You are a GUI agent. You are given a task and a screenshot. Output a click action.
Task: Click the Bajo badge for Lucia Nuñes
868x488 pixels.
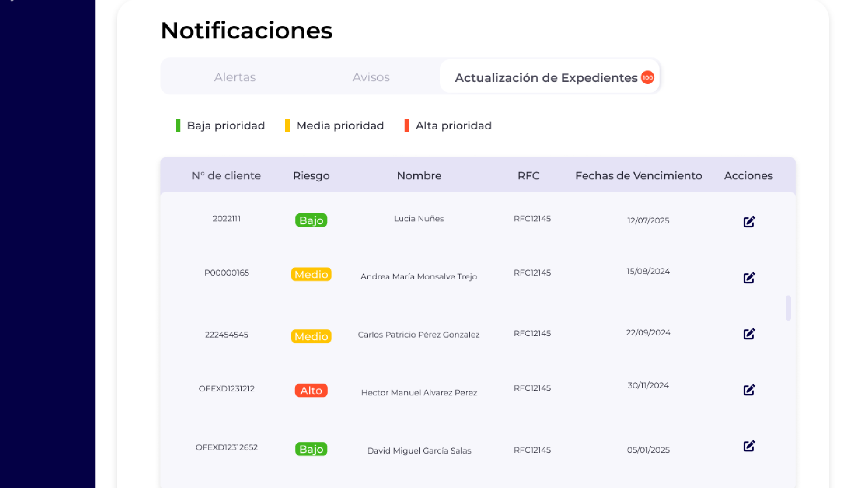(311, 221)
